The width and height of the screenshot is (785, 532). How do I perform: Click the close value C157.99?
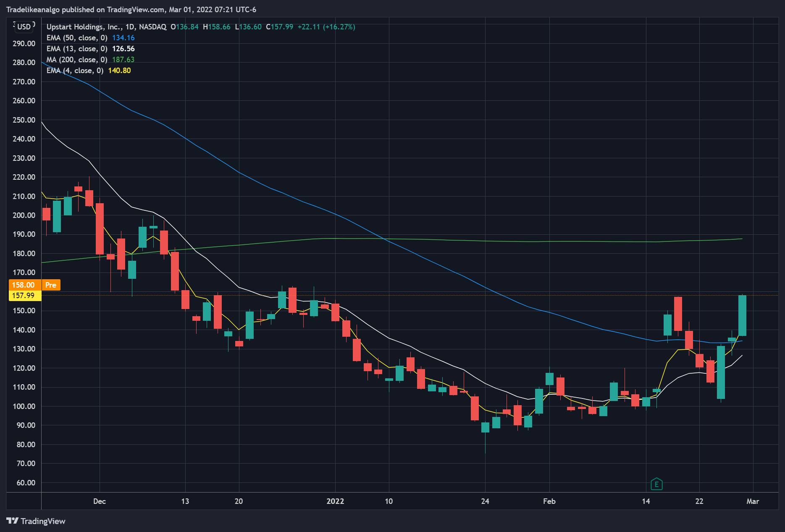(x=280, y=27)
